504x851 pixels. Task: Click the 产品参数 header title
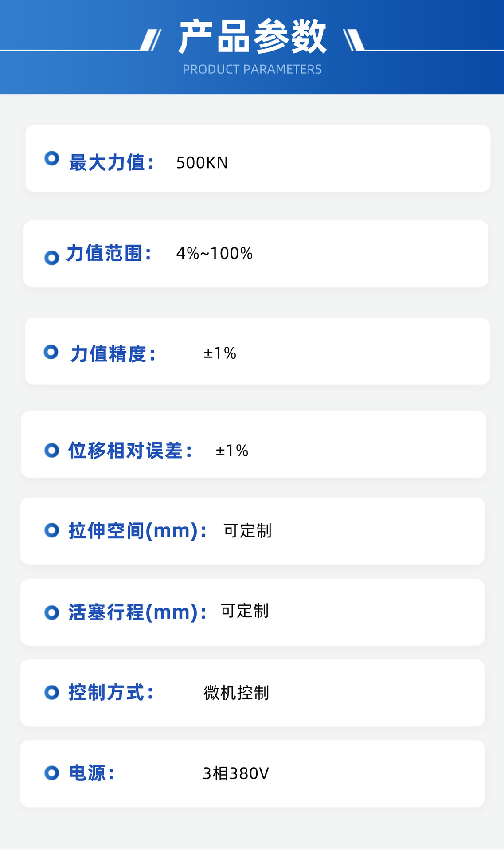pos(252,37)
